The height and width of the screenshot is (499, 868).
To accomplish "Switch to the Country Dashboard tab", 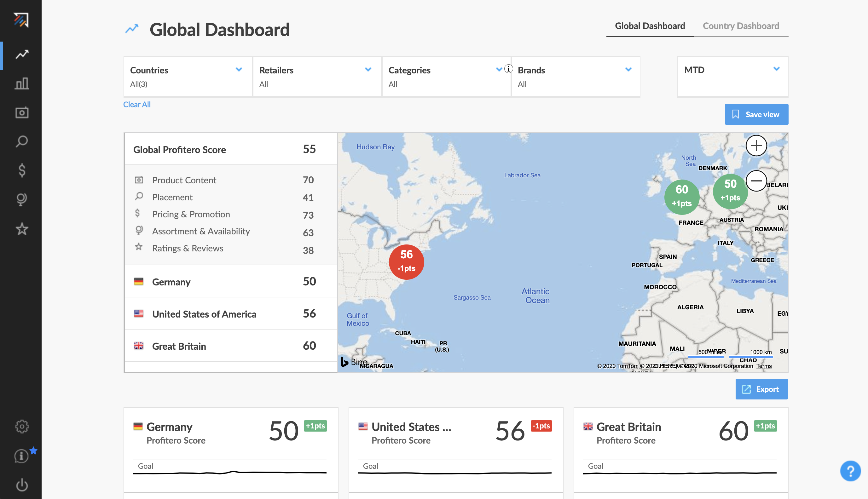I will (x=740, y=26).
